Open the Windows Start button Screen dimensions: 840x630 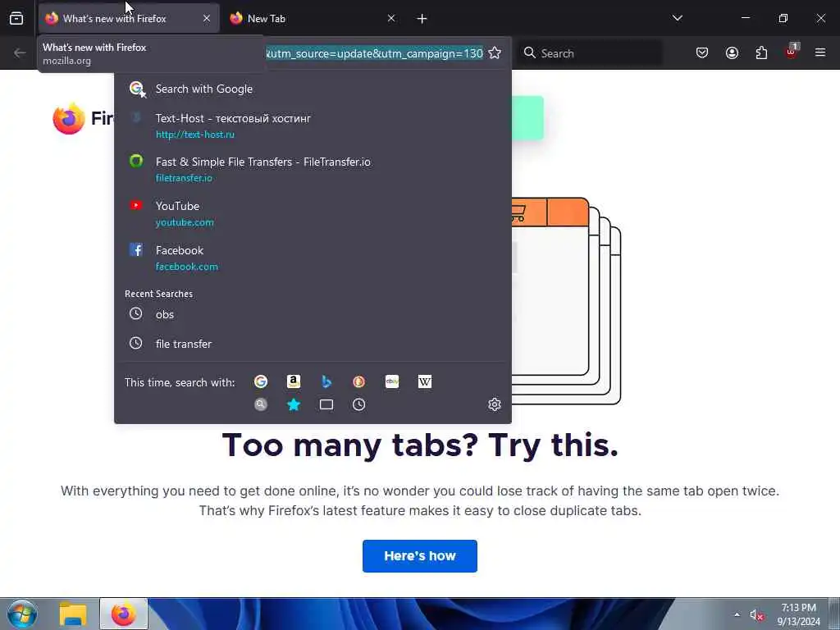pos(22,614)
